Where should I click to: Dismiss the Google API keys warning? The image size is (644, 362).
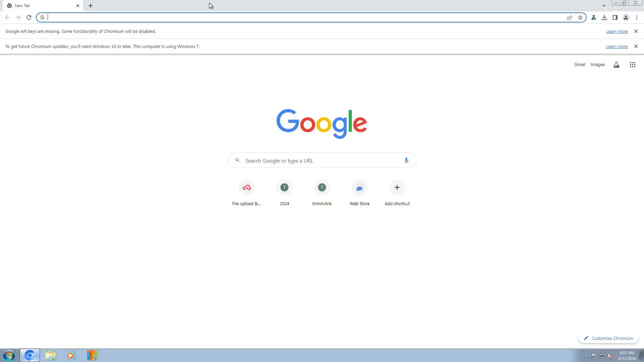click(x=636, y=31)
